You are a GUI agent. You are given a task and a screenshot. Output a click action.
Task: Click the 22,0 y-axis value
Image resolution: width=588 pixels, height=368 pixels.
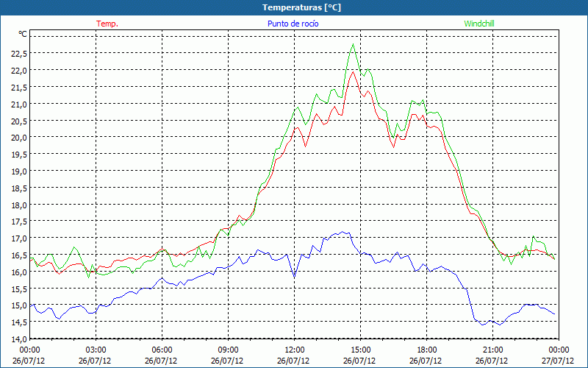[19, 71]
